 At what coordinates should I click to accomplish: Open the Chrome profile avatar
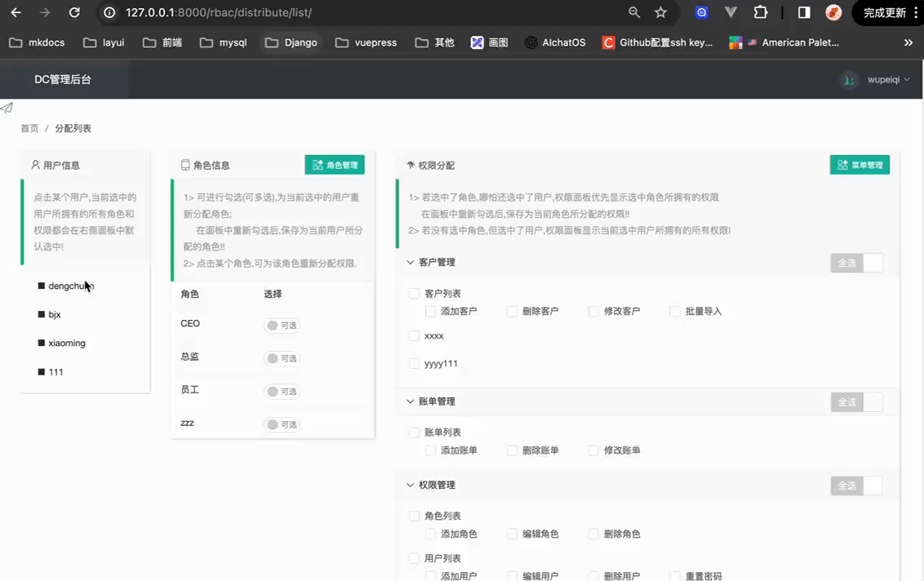tap(833, 12)
